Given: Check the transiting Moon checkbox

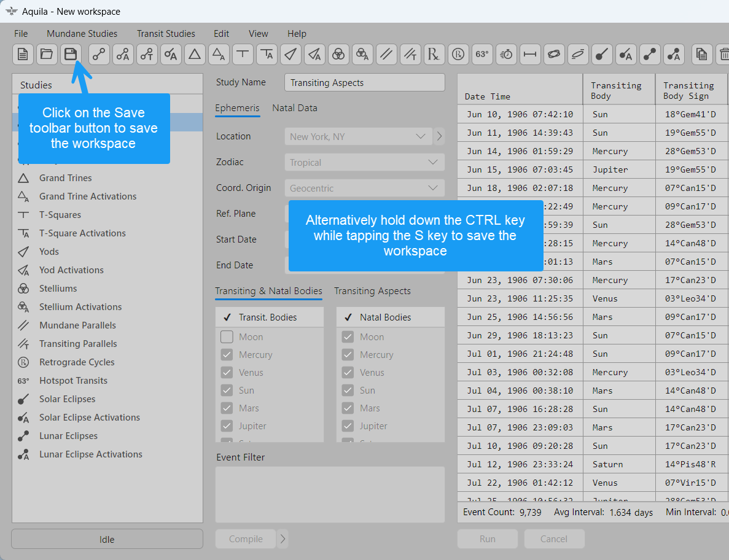Looking at the screenshot, I should click(227, 336).
